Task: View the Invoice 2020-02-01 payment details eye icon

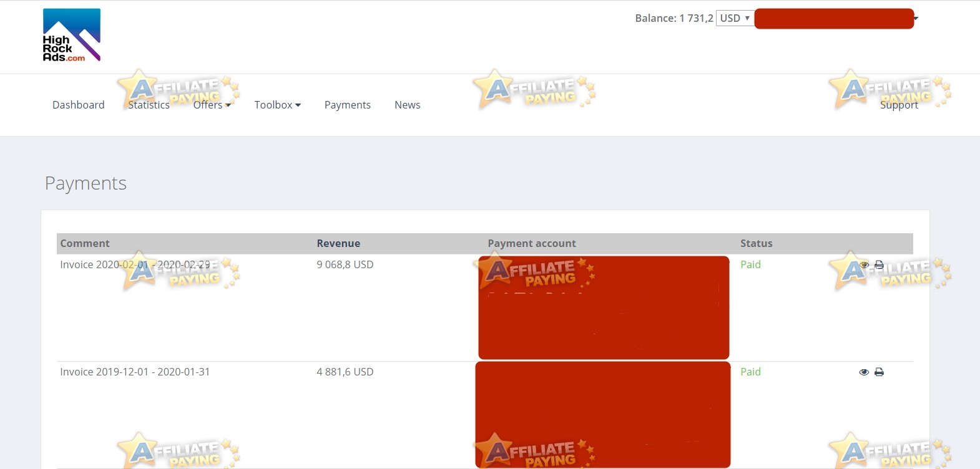Action: (x=864, y=264)
